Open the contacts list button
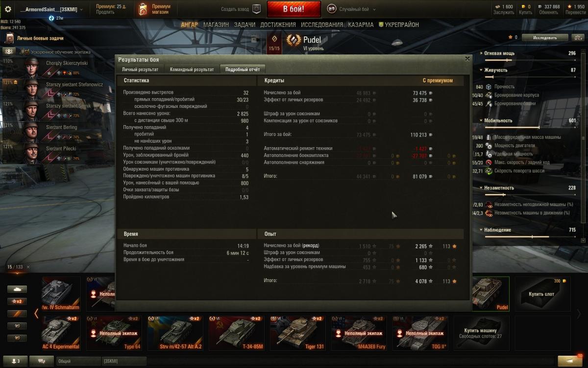 [15, 361]
